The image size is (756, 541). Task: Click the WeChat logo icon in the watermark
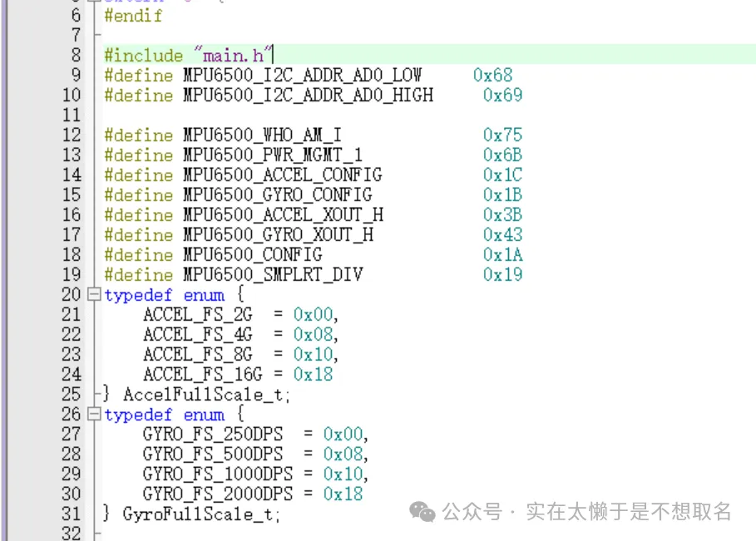click(422, 512)
